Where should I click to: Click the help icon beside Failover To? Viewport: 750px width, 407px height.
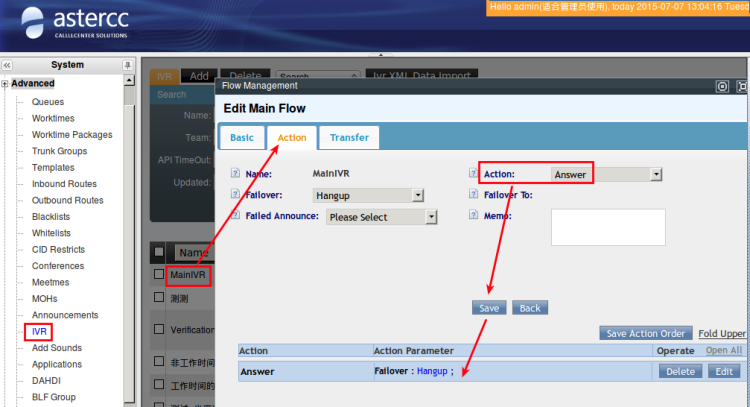coord(474,195)
